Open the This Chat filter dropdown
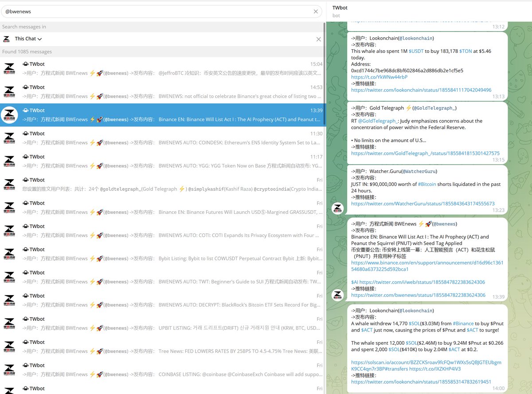 pyautogui.click(x=28, y=39)
